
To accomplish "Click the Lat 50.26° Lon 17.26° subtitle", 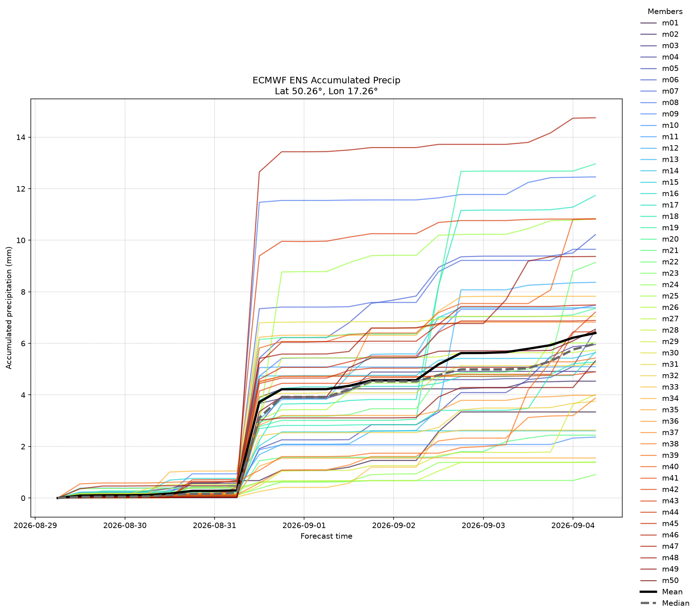I will [x=327, y=91].
